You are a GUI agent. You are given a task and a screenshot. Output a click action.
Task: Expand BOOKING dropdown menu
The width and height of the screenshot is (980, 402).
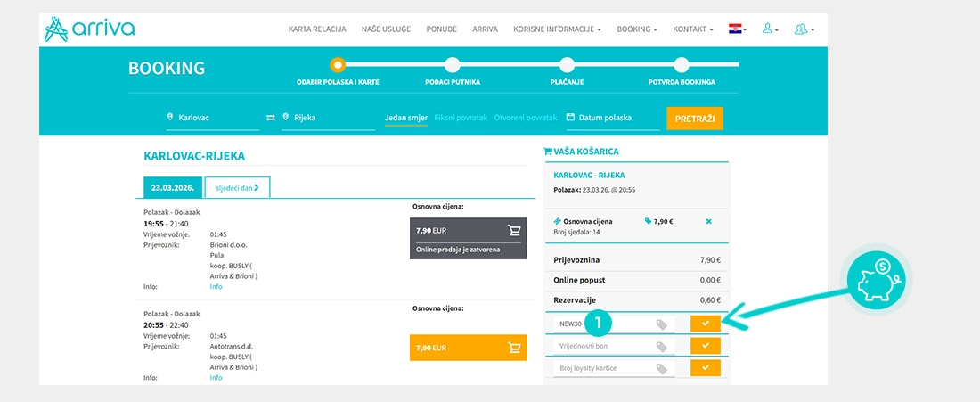point(637,29)
